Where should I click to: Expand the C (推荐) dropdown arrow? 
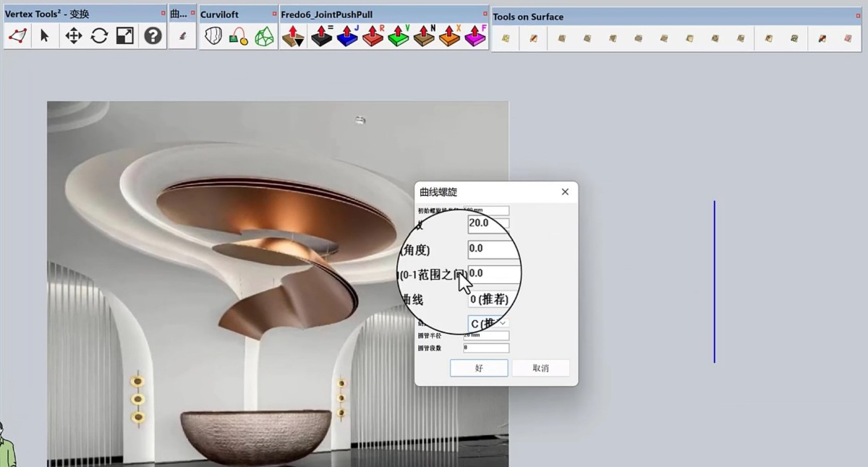503,323
